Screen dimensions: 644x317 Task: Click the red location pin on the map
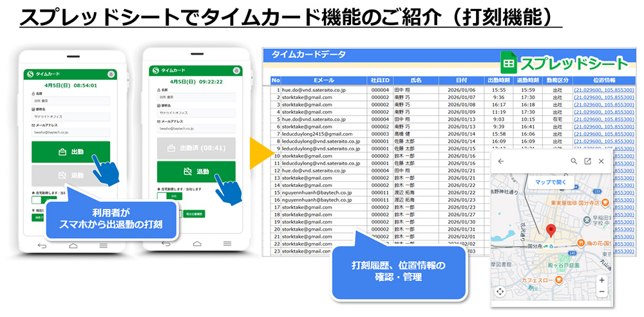click(x=552, y=231)
